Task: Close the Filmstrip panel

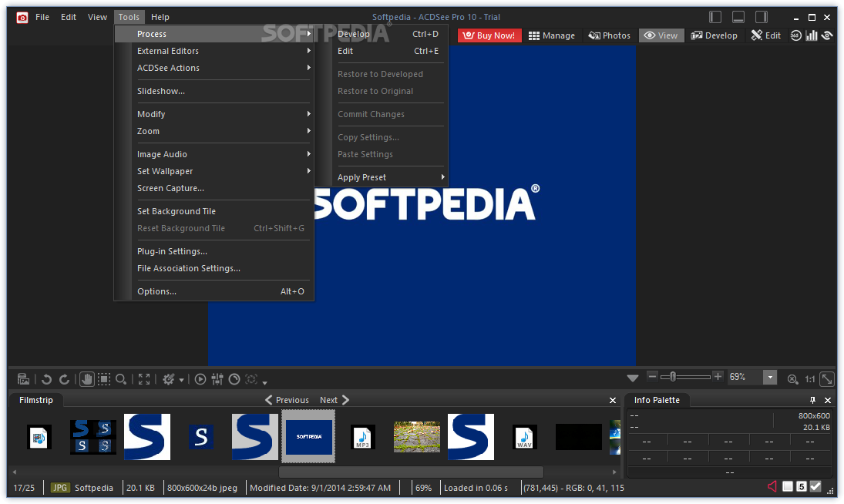Action: (613, 400)
